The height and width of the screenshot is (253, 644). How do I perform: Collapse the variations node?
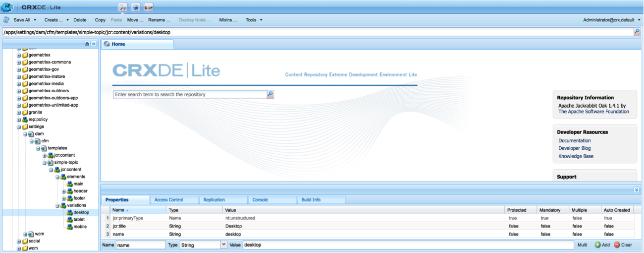(x=57, y=205)
